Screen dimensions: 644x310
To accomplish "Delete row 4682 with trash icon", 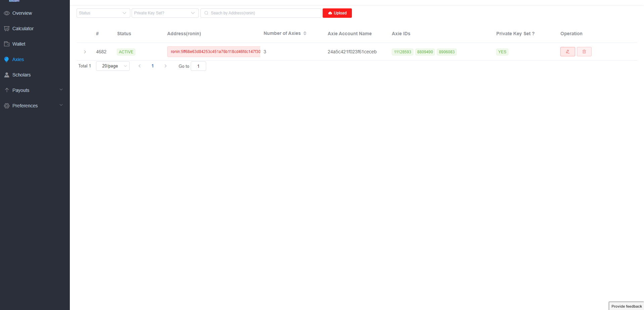I will (x=584, y=52).
